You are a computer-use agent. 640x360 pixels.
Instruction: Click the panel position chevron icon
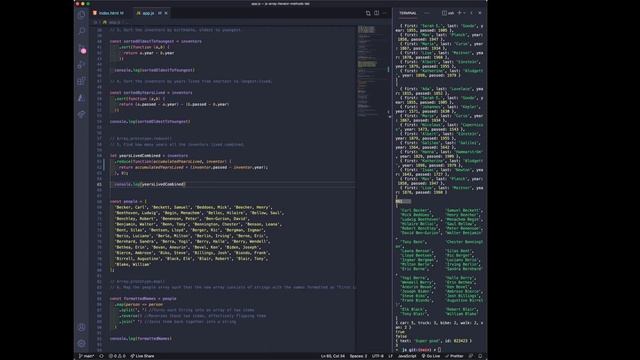(x=471, y=13)
